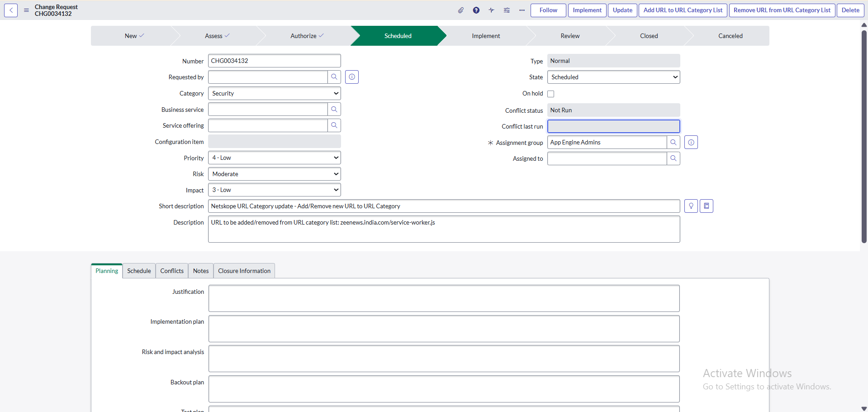This screenshot has height=412, width=868.
Task: Expand the Impact dropdown
Action: coord(275,190)
